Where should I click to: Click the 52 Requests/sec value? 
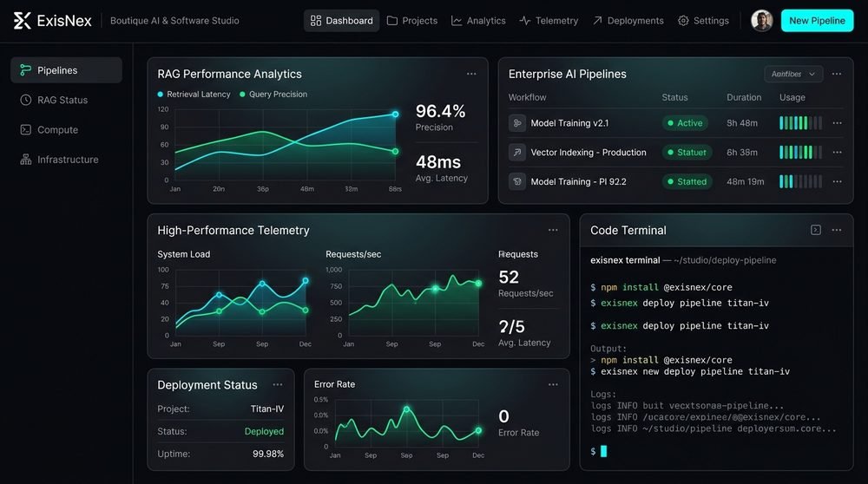point(509,277)
